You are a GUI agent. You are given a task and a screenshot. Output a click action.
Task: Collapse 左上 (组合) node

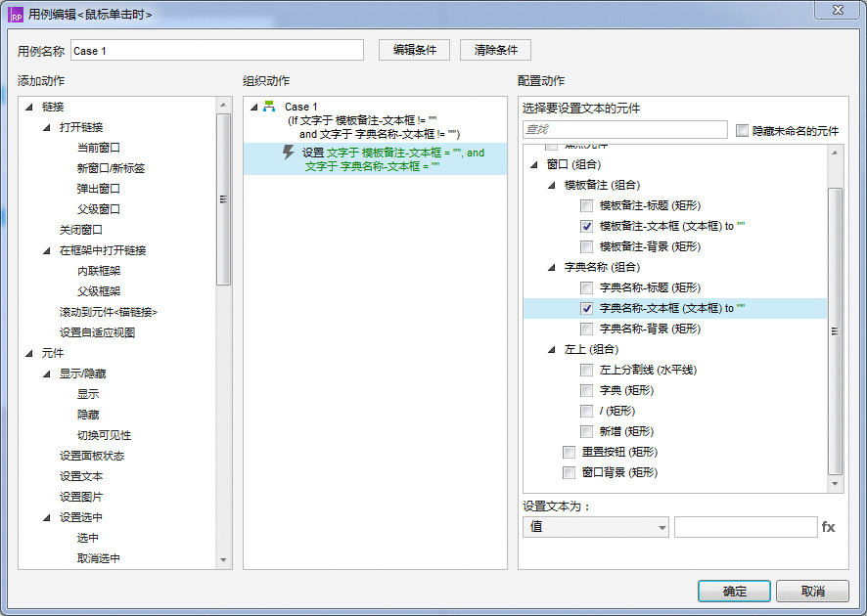pos(552,350)
